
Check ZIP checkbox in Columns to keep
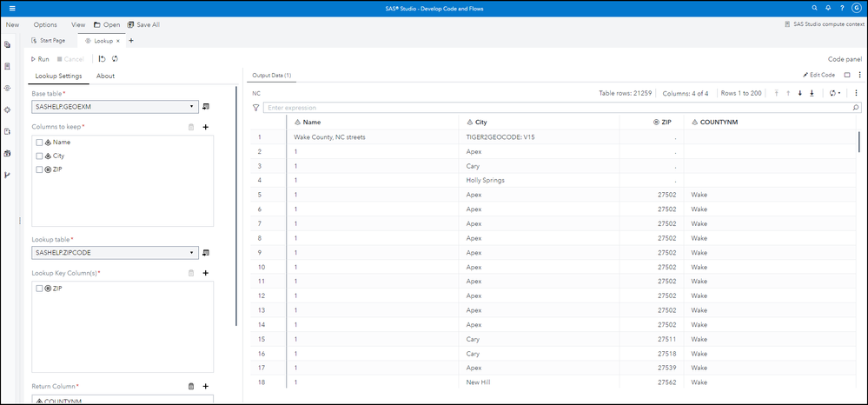39,169
